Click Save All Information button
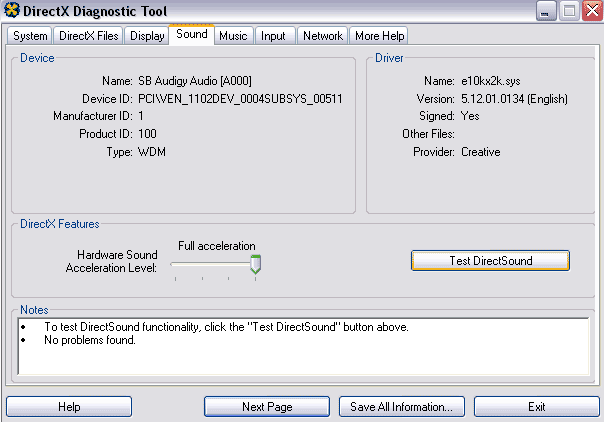Viewport: 604px width, 422px height. click(x=402, y=407)
